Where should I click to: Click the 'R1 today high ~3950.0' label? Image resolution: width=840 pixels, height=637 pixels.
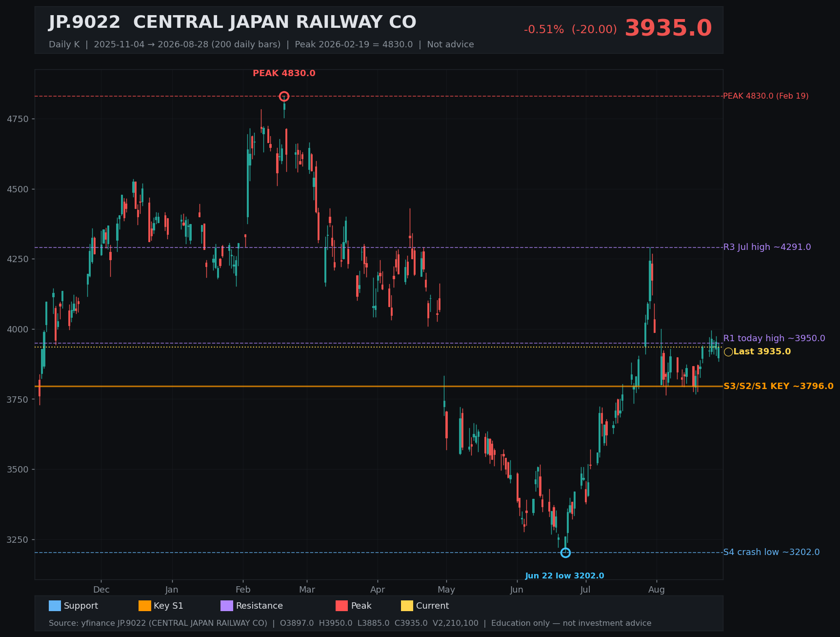coord(774,338)
